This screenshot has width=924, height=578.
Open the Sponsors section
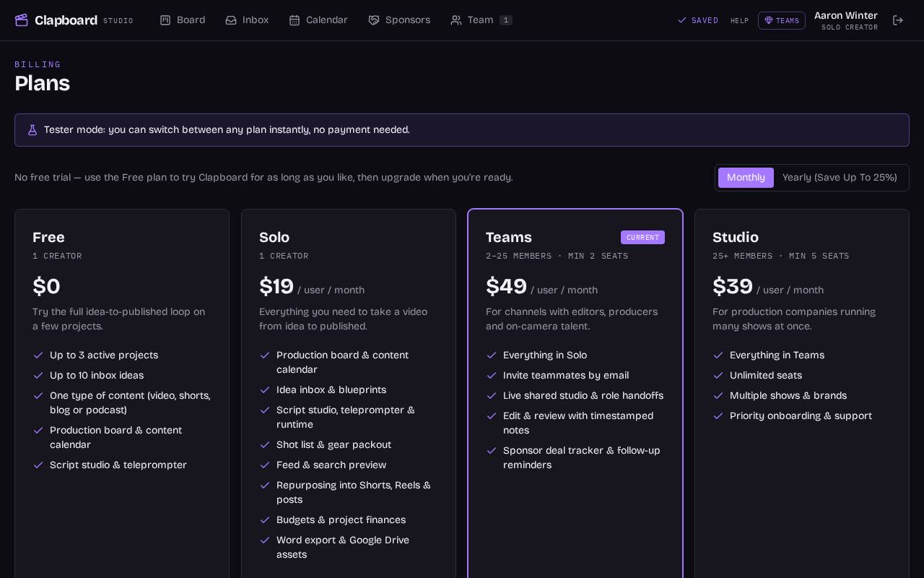click(x=399, y=20)
